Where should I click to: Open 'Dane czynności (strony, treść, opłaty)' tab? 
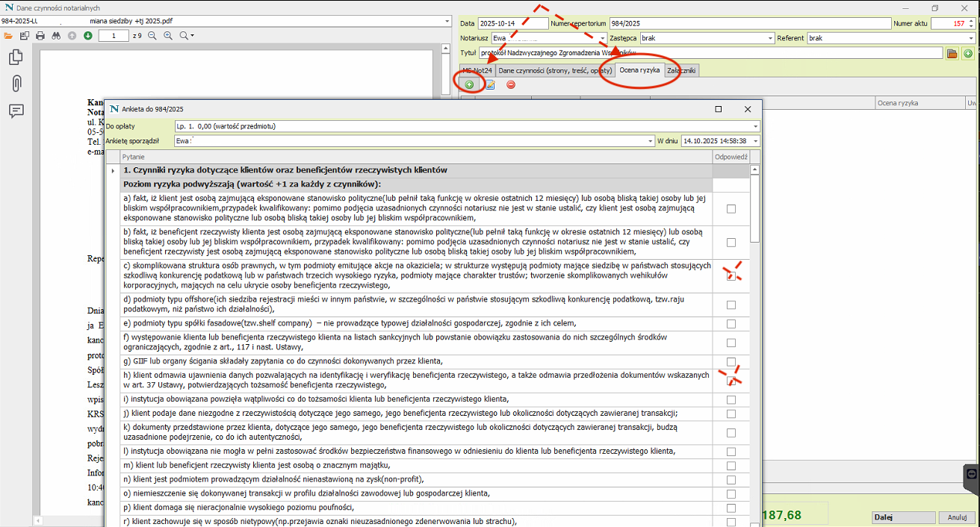(555, 70)
